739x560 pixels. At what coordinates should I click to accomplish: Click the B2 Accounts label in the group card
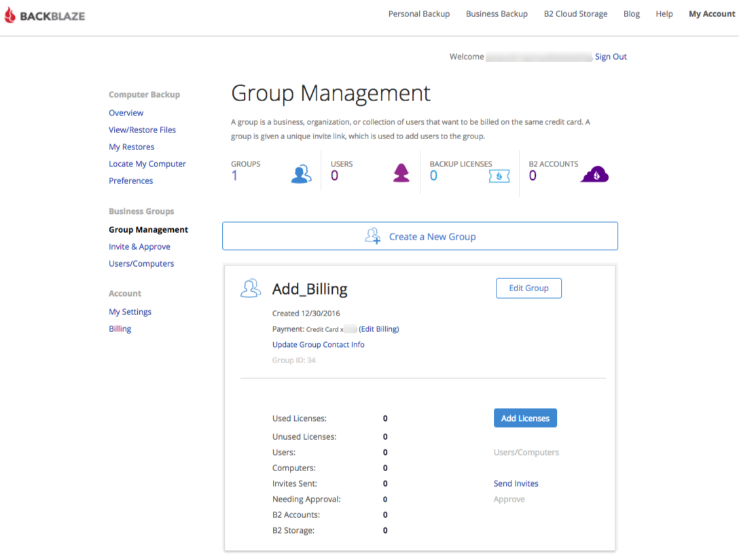pos(296,515)
